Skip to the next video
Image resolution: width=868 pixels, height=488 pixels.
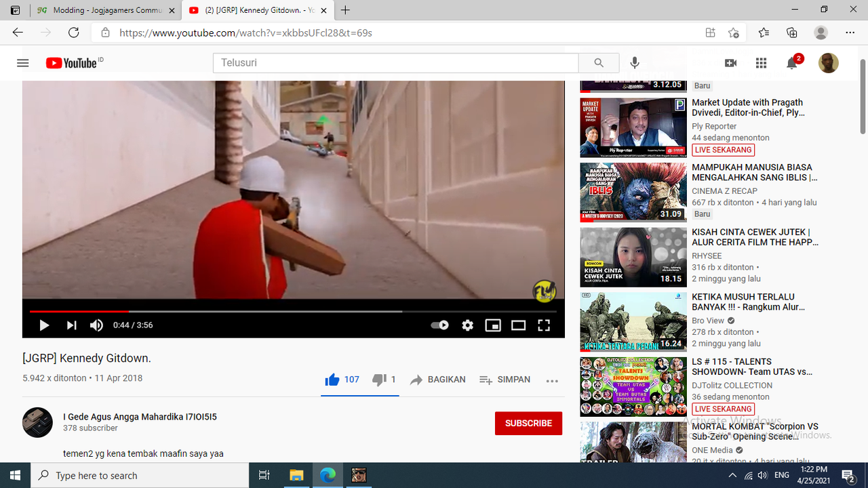coord(71,325)
